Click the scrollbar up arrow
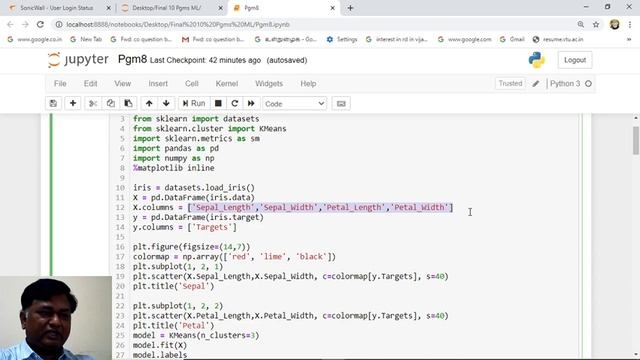The width and height of the screenshot is (640, 360). 636,118
